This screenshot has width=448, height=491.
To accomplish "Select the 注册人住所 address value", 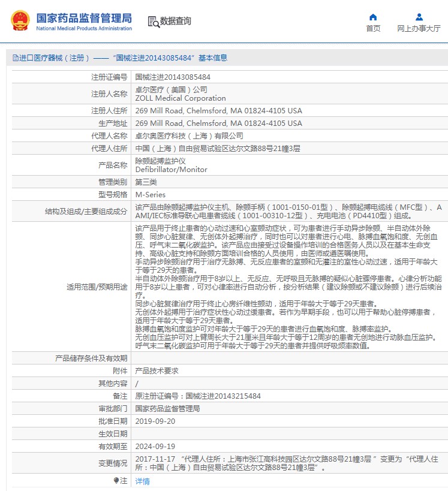I will pos(219,111).
